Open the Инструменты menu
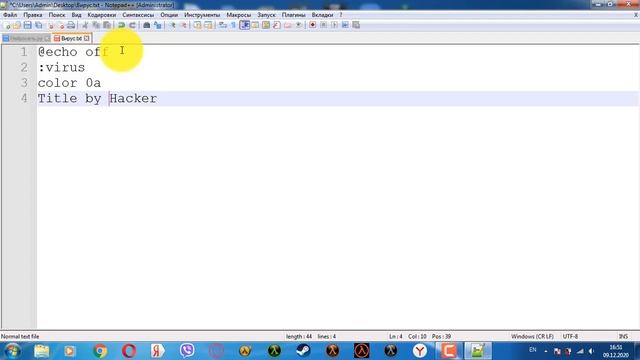 click(202, 15)
